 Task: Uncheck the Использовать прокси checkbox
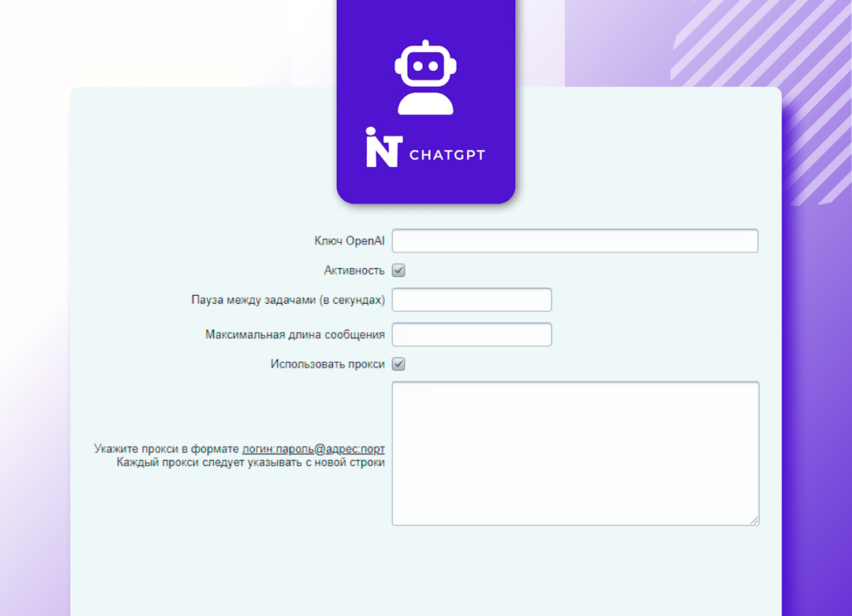pos(399,364)
